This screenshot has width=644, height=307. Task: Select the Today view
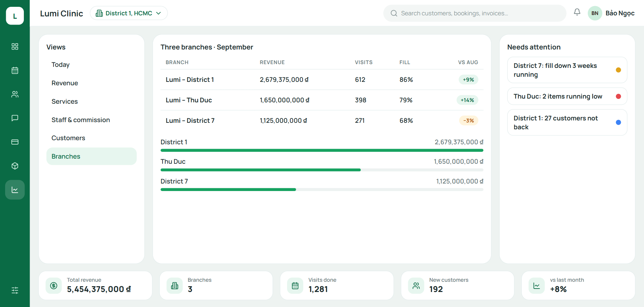(91, 65)
